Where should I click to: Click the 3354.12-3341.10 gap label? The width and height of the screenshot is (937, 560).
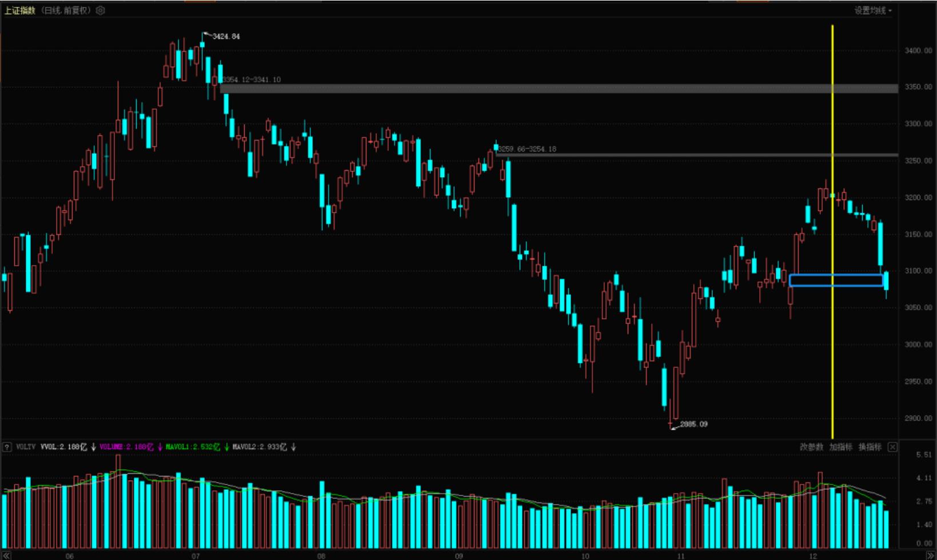(x=252, y=80)
